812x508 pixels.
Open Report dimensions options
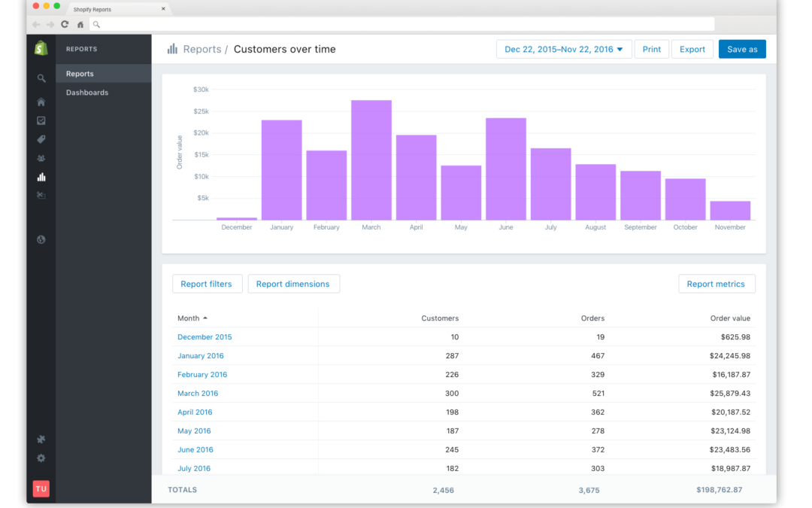[x=293, y=284]
